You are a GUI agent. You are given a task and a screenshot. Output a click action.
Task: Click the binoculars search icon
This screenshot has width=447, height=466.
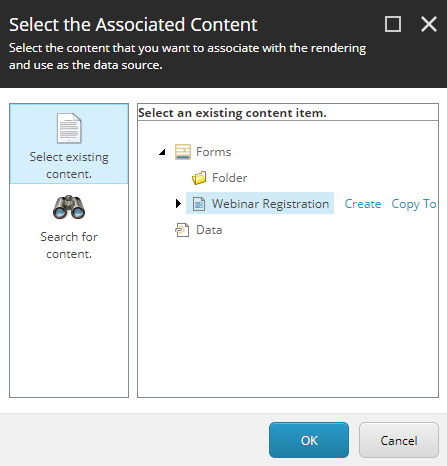(69, 207)
